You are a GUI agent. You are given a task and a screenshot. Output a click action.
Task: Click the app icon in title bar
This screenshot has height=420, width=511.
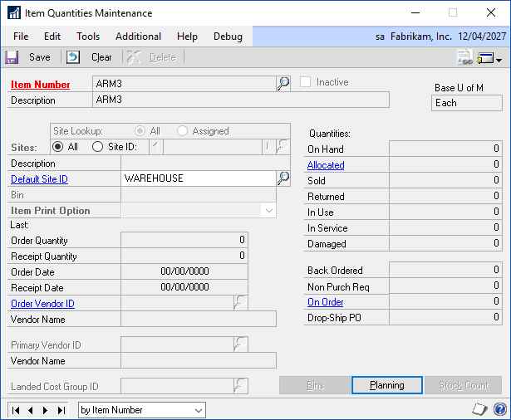tap(14, 13)
